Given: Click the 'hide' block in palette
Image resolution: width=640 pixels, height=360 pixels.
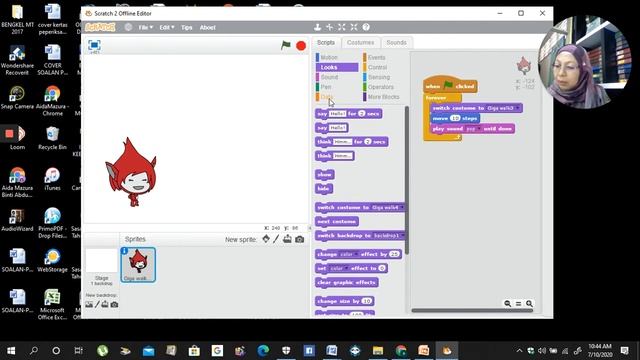Looking at the screenshot, I should click(324, 189).
